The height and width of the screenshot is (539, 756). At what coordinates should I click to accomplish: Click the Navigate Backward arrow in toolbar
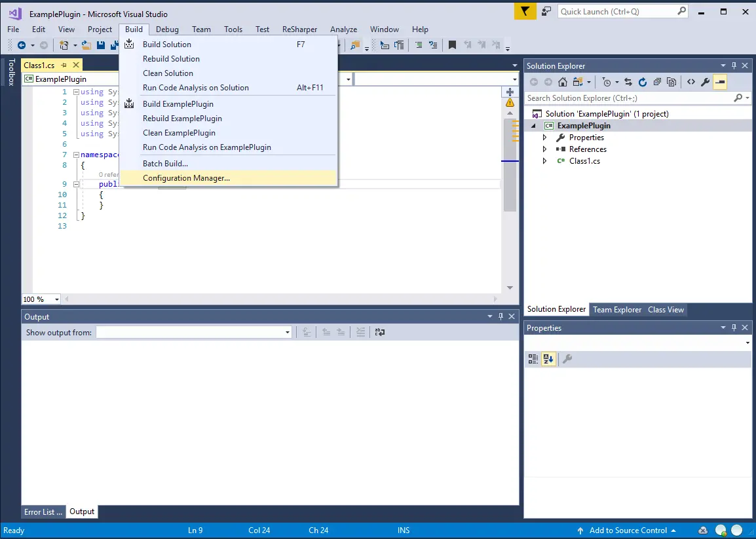(21, 45)
